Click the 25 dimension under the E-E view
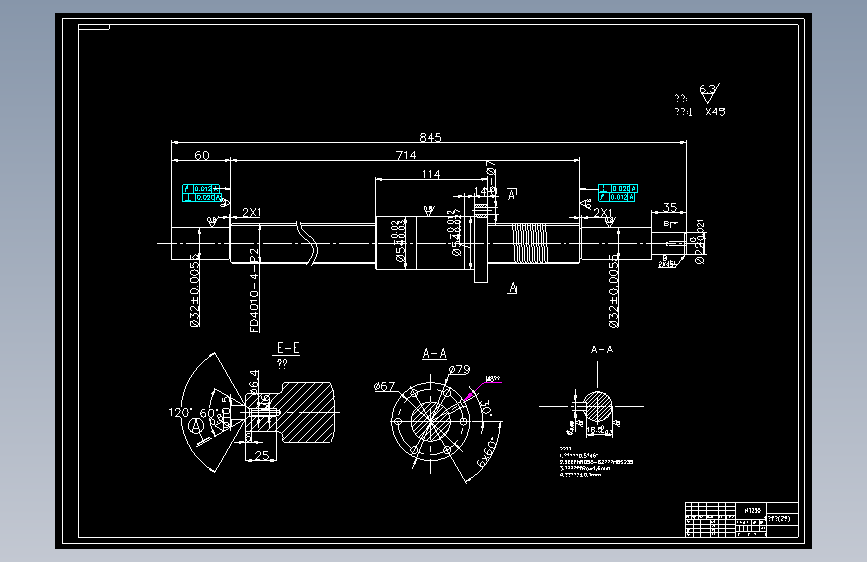Image resolution: width=867 pixels, height=562 pixels. click(x=262, y=455)
